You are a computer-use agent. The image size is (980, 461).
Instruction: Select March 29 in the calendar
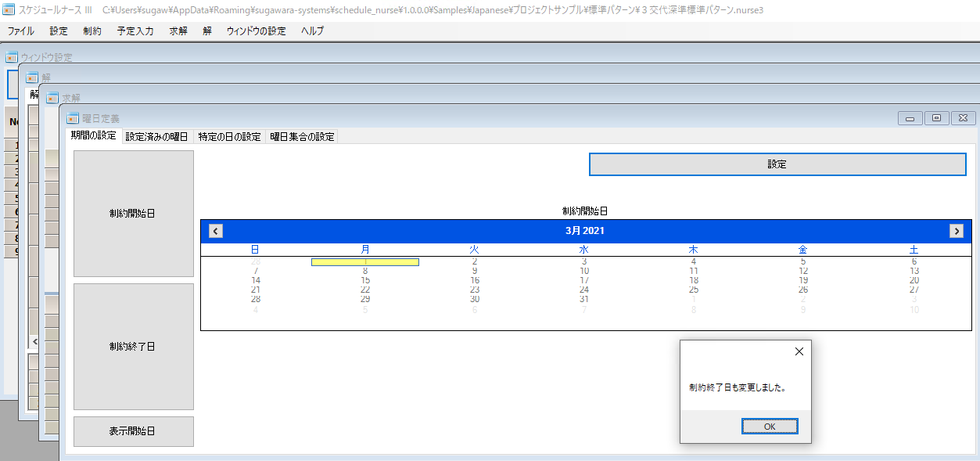tap(365, 299)
